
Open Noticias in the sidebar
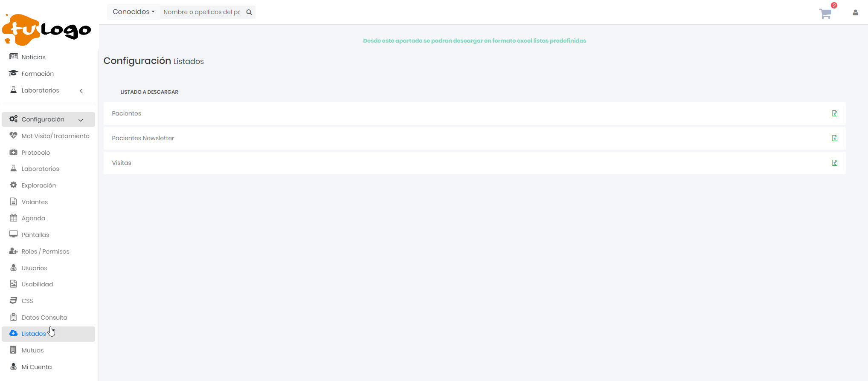[33, 57]
